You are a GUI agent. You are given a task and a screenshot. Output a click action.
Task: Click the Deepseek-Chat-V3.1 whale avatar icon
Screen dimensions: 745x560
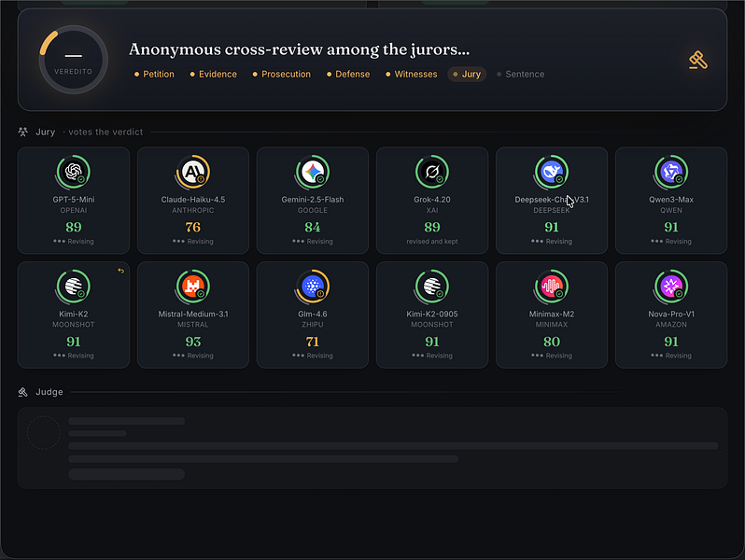coord(552,172)
